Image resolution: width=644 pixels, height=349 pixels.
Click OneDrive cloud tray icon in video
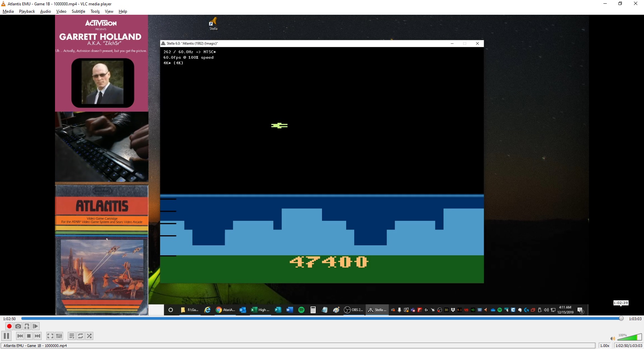click(493, 310)
